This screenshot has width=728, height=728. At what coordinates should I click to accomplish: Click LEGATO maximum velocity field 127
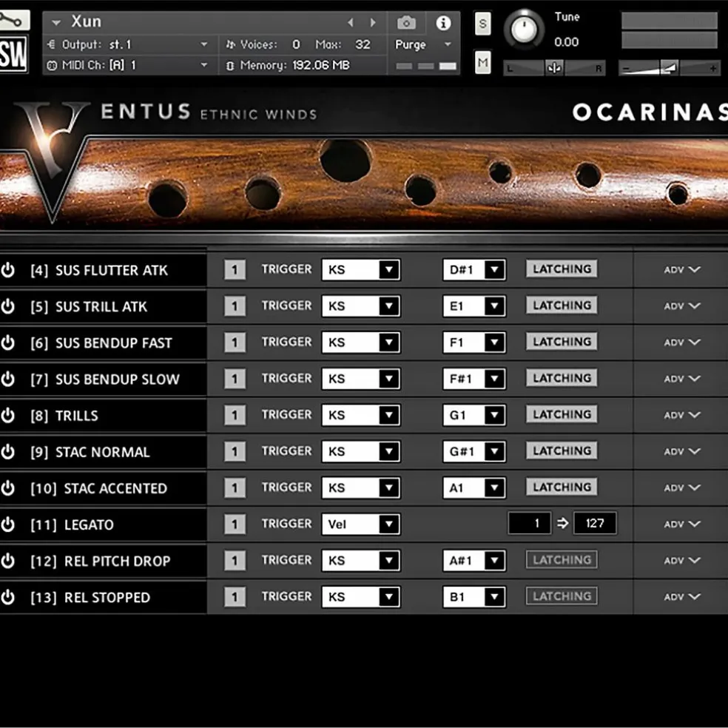(x=596, y=523)
